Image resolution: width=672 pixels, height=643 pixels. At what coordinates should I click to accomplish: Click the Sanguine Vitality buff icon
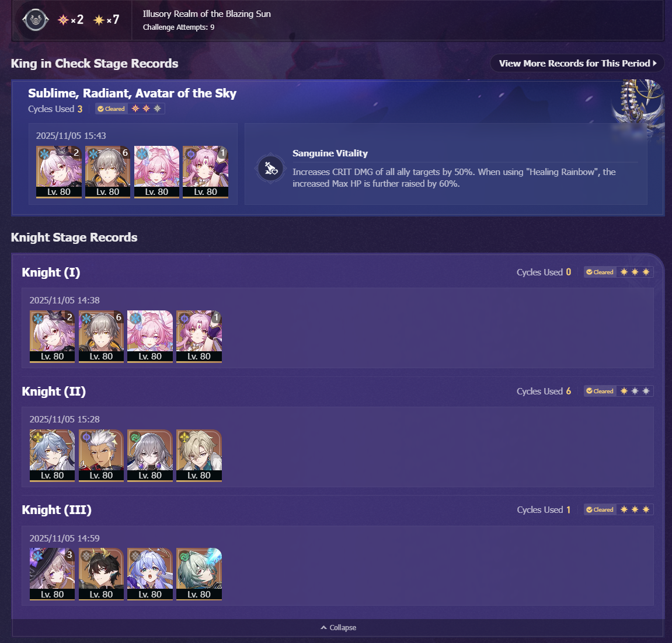270,168
